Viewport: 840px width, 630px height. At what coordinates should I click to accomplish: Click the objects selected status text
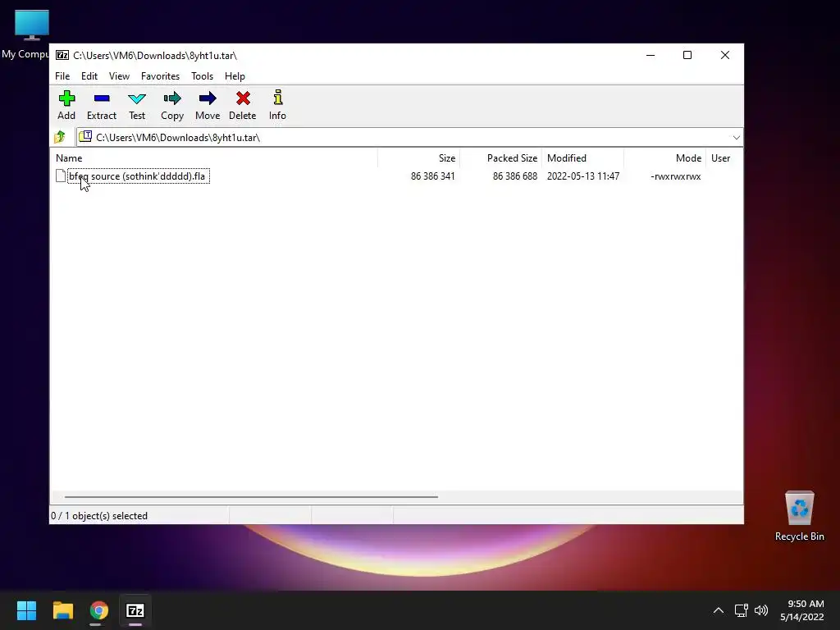tap(99, 516)
